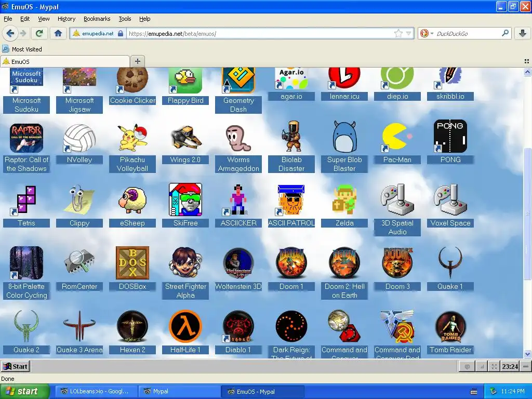
Task: Select 3D Spatial Audio joystick icon
Action: click(x=397, y=199)
